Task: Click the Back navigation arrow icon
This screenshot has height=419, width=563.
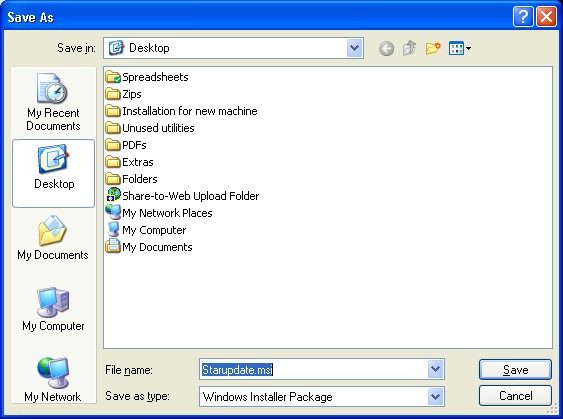Action: (x=386, y=48)
